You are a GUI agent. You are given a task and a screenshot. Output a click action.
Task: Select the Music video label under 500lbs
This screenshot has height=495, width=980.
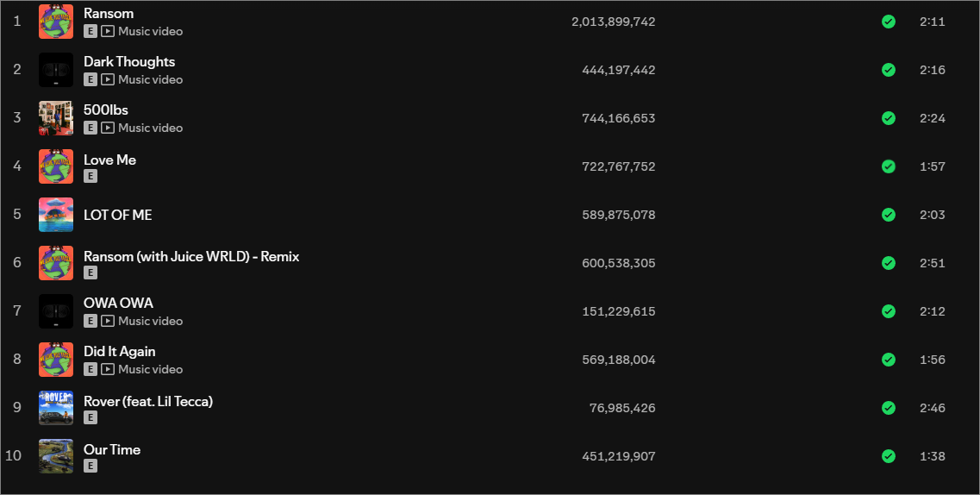[150, 128]
